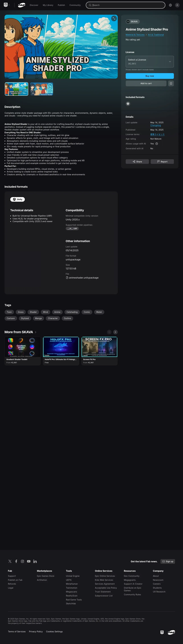The width and height of the screenshot is (183, 644).
Task: Click the Shader tag
Action: pyautogui.click(x=33, y=312)
